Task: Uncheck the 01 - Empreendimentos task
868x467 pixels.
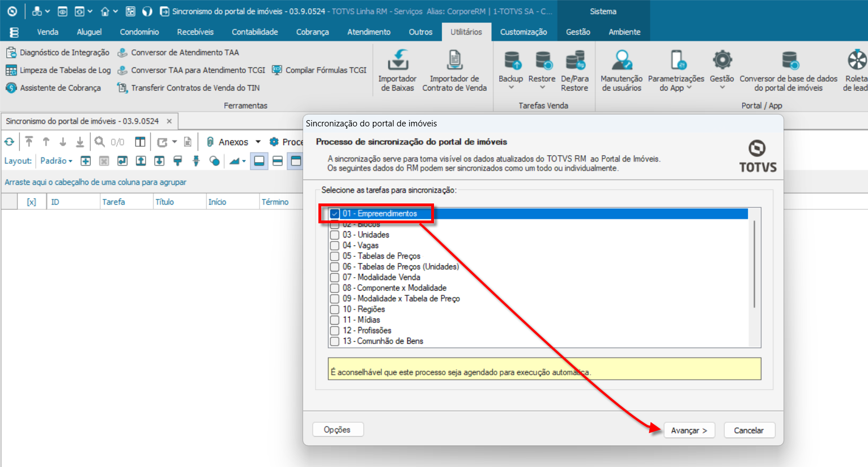Action: click(335, 214)
